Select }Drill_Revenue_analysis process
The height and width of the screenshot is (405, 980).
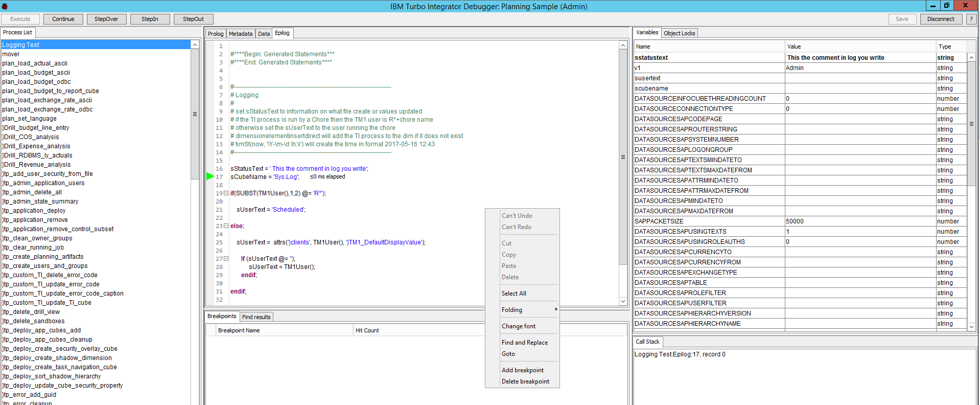coord(96,165)
